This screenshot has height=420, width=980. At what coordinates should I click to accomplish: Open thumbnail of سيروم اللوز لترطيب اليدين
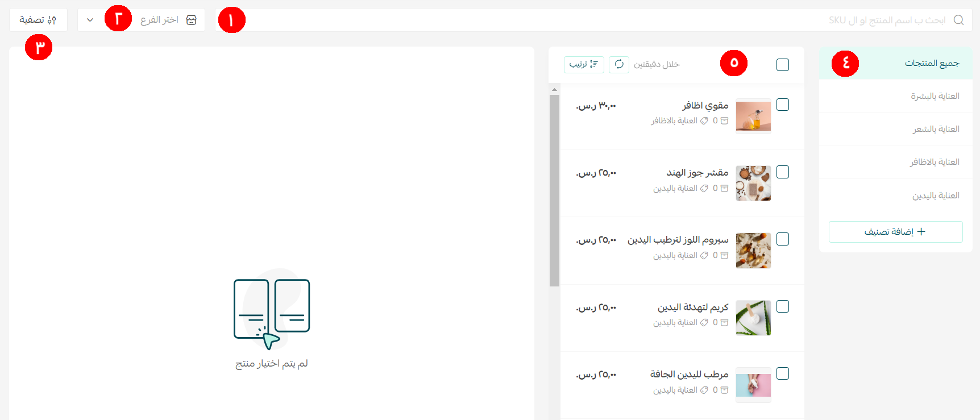pyautogui.click(x=753, y=250)
